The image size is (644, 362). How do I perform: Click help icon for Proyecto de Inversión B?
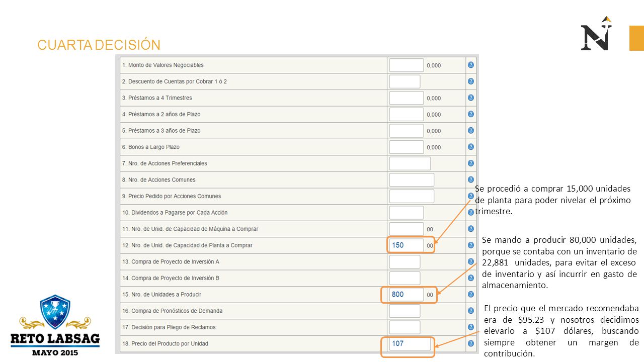(x=471, y=278)
